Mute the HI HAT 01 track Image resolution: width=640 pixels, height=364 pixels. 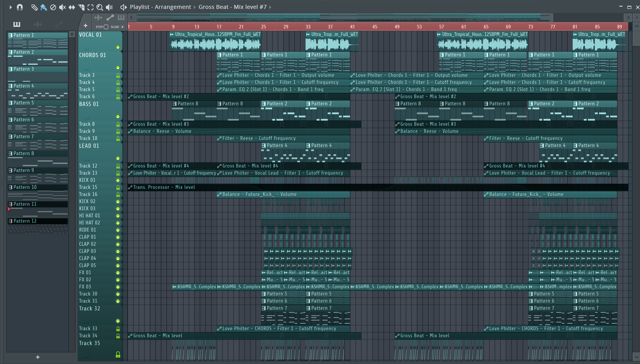pos(118,216)
